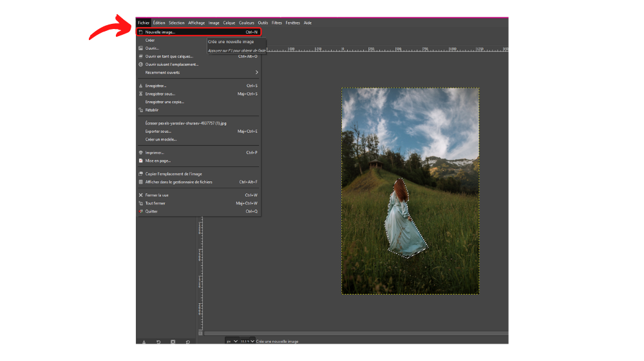Click status bar text "Crée une nouvelle image"
This screenshot has width=644, height=361.
click(277, 342)
